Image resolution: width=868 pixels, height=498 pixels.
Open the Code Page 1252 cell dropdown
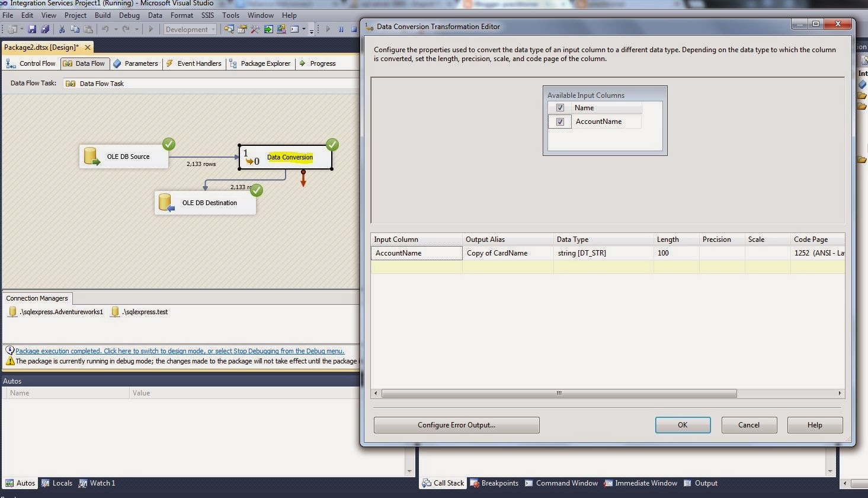click(x=818, y=253)
